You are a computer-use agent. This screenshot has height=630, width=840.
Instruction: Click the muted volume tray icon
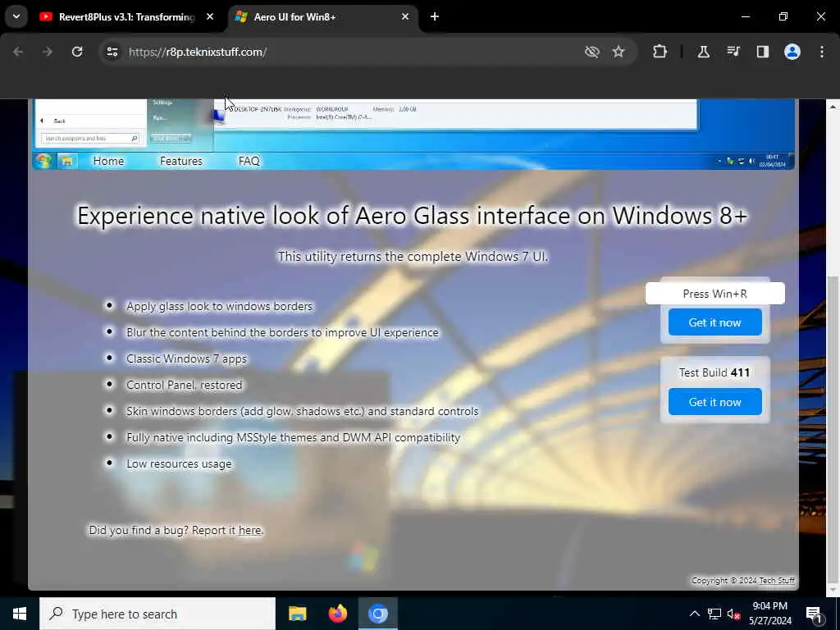734,614
